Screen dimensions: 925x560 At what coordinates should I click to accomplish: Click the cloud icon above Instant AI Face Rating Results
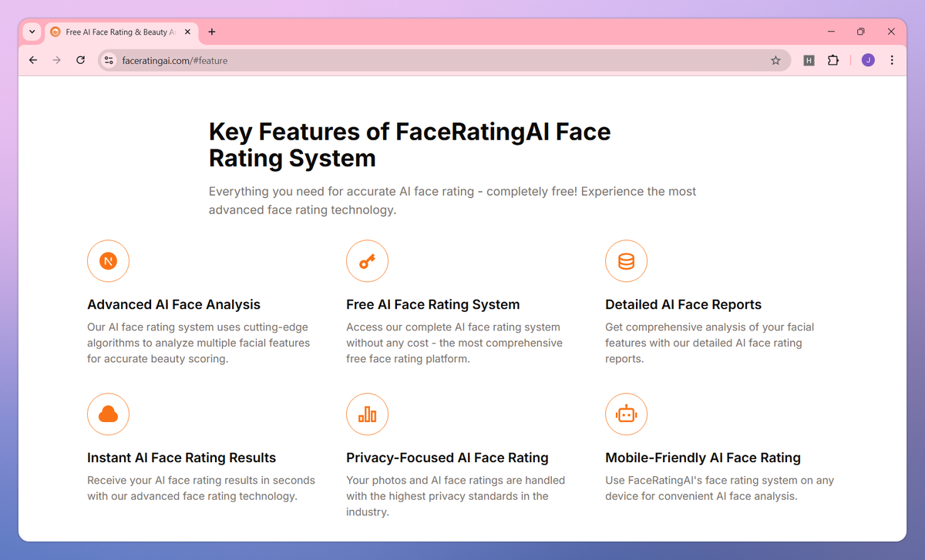tap(108, 414)
